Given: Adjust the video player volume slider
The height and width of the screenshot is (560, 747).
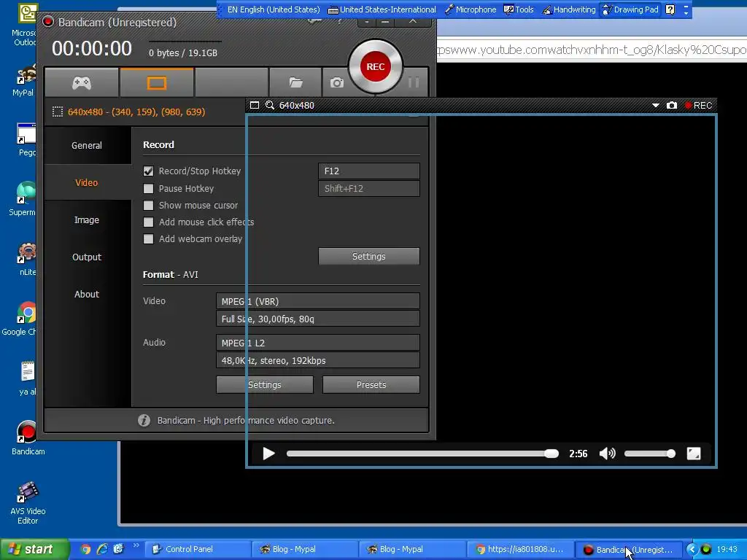Looking at the screenshot, I should coord(650,454).
